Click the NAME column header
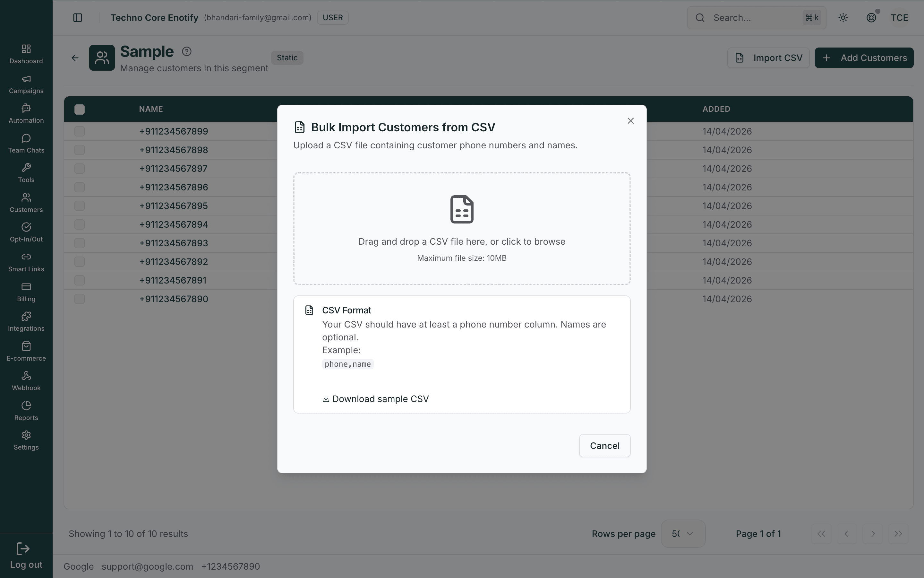The width and height of the screenshot is (924, 578). (x=151, y=109)
